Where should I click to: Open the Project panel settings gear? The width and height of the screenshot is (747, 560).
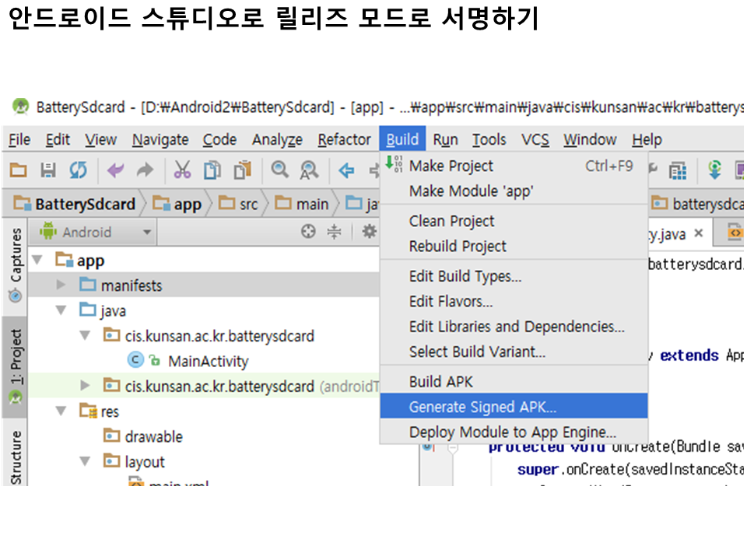pyautogui.click(x=369, y=231)
